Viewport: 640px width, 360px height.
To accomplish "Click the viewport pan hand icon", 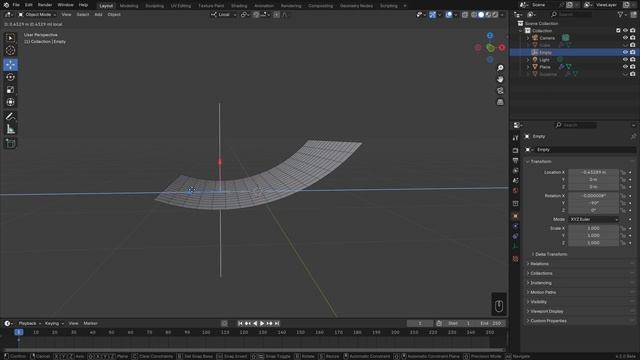I will point(500,79).
